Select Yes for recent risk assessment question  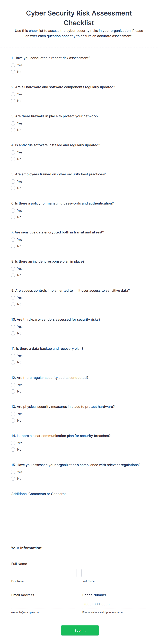(x=13, y=65)
